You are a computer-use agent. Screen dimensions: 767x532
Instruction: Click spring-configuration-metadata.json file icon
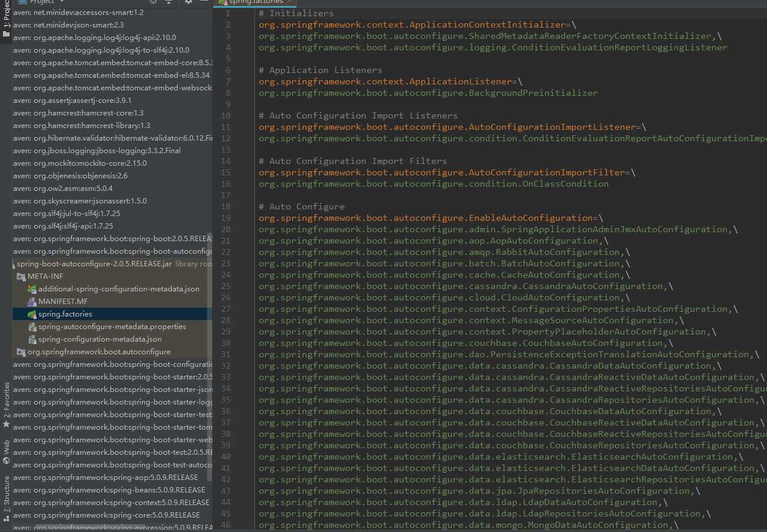pos(32,339)
